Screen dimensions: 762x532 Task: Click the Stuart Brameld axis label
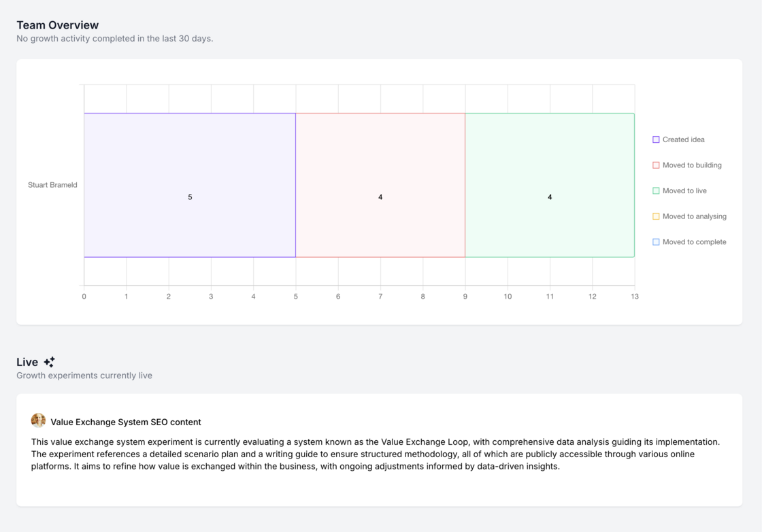52,185
